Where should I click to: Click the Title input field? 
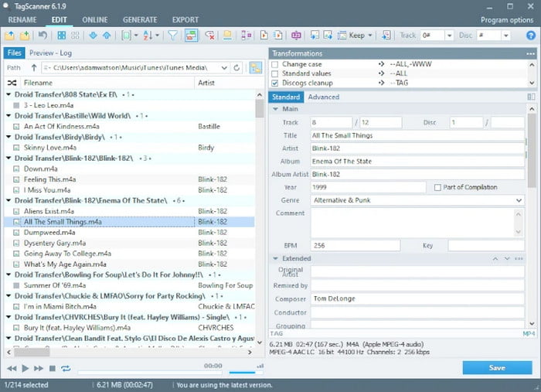point(417,135)
